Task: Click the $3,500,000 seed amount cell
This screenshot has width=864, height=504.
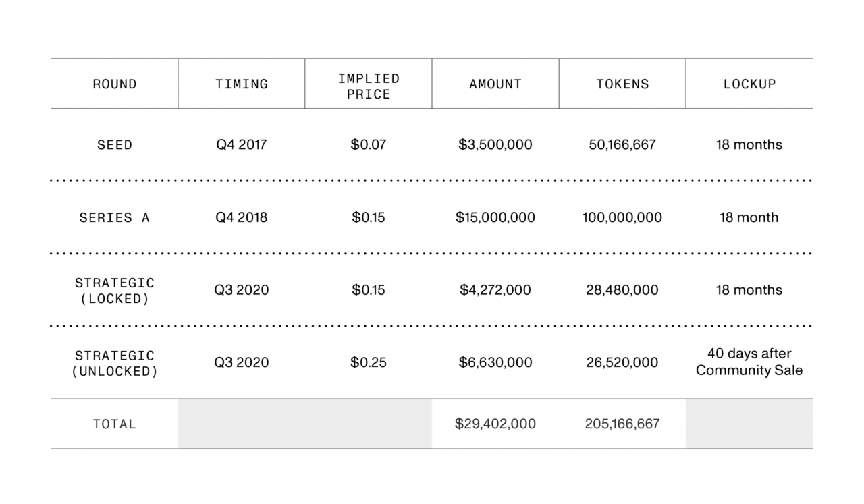Action: (495, 145)
